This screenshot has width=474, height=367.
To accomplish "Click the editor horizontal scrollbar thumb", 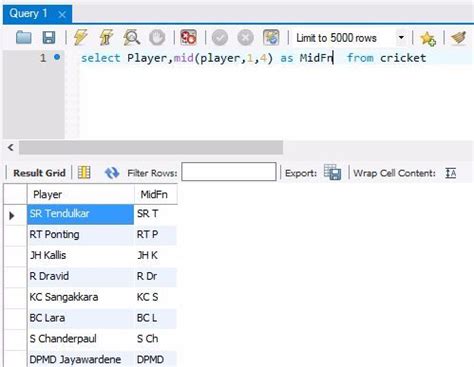I will point(151,147).
